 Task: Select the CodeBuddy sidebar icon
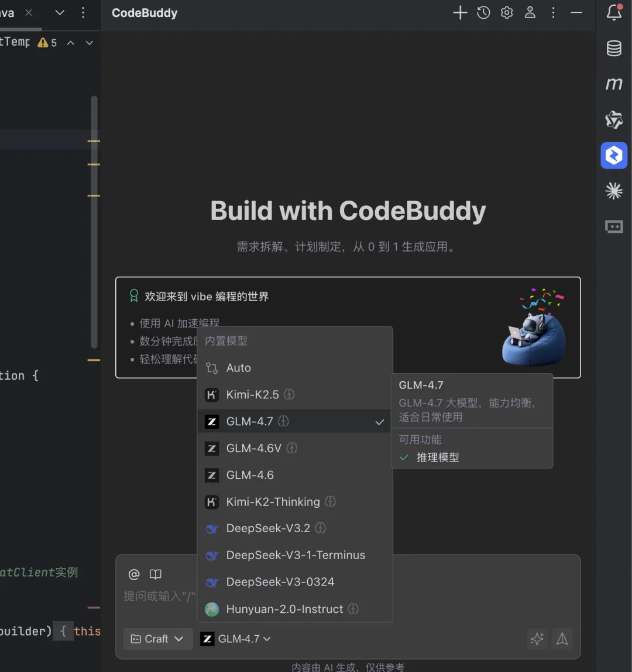(614, 155)
